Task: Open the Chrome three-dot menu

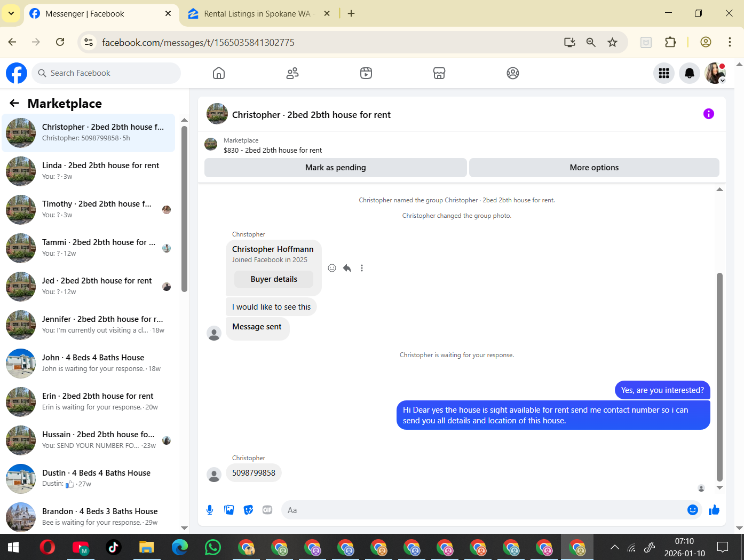Action: pos(730,42)
